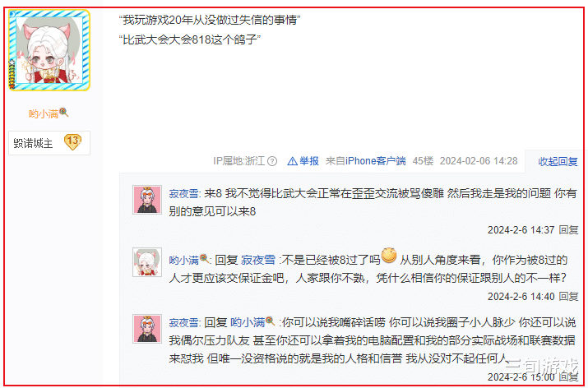Collapse the replies with 收起回复
The image size is (588, 388).
tap(558, 162)
